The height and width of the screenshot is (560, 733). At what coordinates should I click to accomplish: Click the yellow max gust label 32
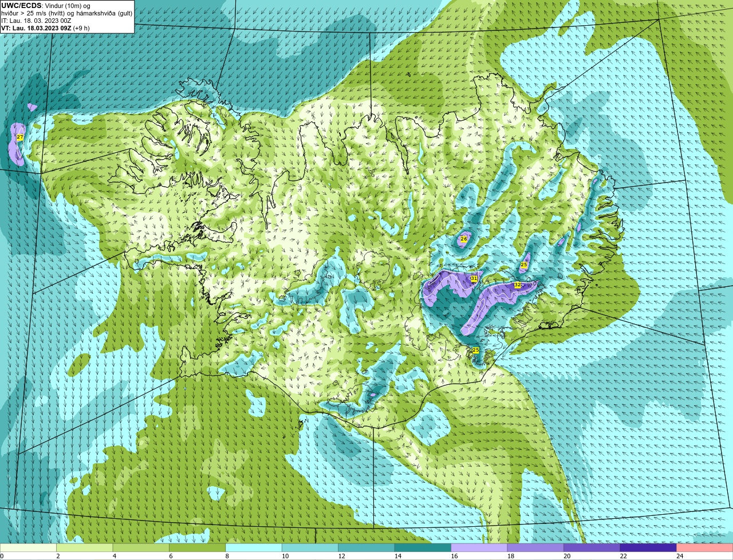pyautogui.click(x=518, y=285)
